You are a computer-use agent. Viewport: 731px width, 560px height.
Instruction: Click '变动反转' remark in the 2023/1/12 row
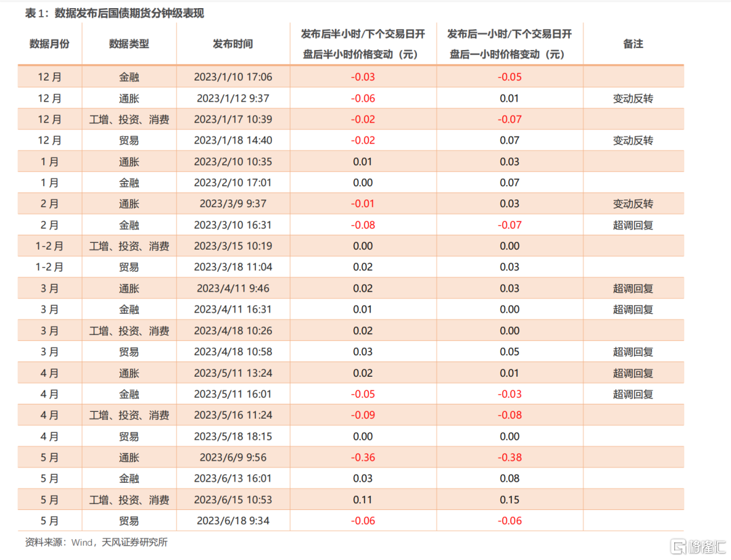[x=633, y=98]
